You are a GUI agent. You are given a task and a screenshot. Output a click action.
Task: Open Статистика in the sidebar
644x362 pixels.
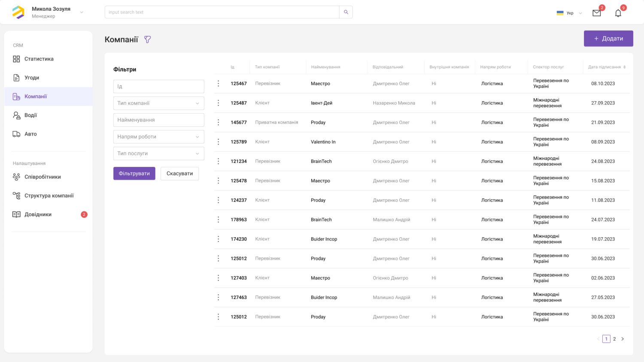48,59
